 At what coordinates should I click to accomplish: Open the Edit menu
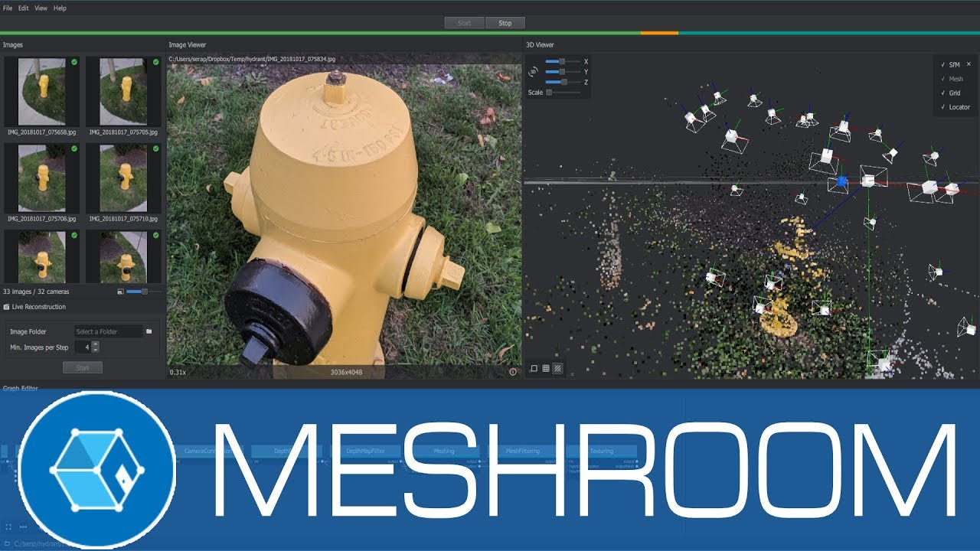point(24,8)
